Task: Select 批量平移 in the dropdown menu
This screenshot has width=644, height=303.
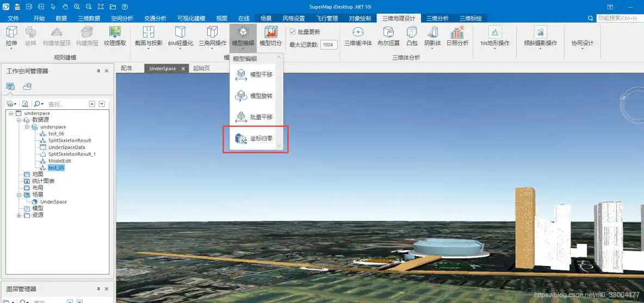Action: 254,118
